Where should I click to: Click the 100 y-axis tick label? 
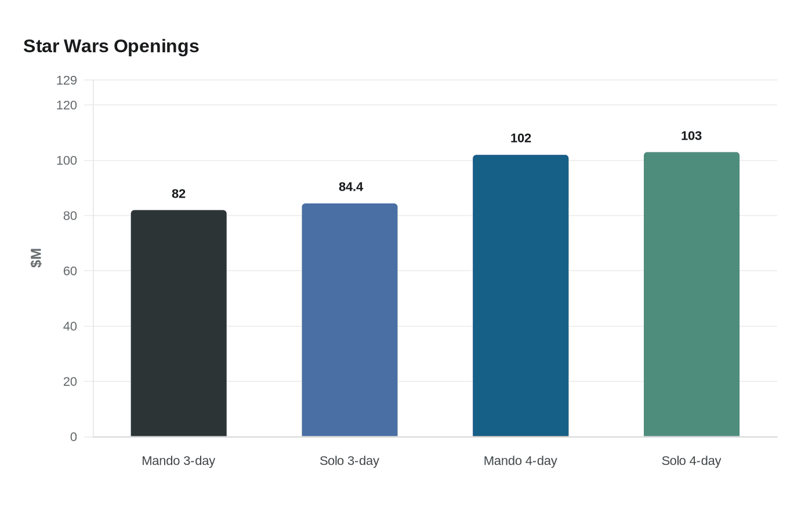[67, 161]
